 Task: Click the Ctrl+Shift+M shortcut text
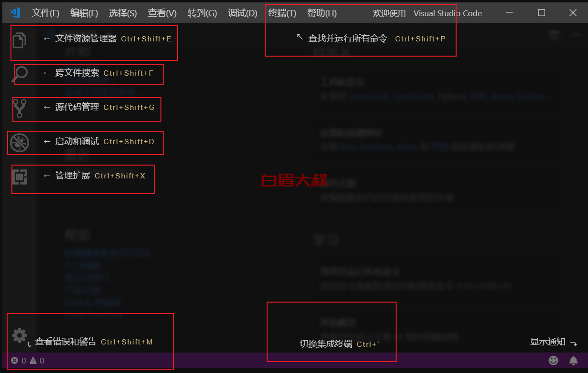127,342
